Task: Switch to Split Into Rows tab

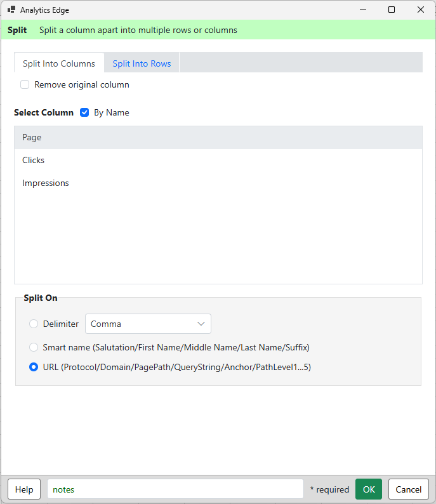Action: click(x=142, y=63)
